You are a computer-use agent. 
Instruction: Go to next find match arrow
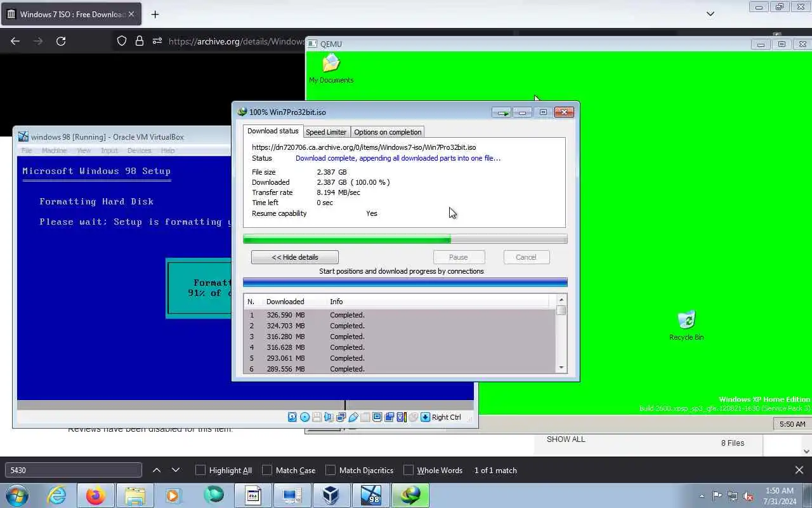tap(176, 470)
